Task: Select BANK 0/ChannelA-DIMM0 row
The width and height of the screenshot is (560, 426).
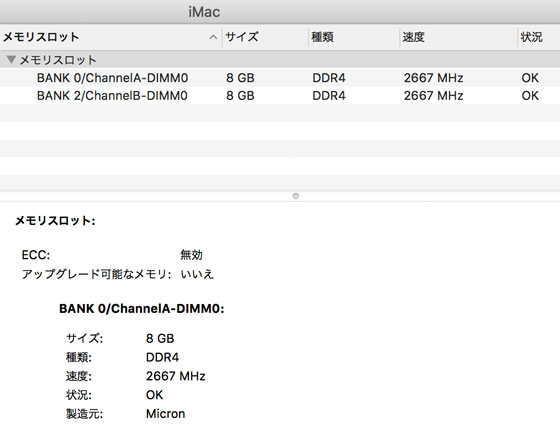Action: tap(280, 77)
